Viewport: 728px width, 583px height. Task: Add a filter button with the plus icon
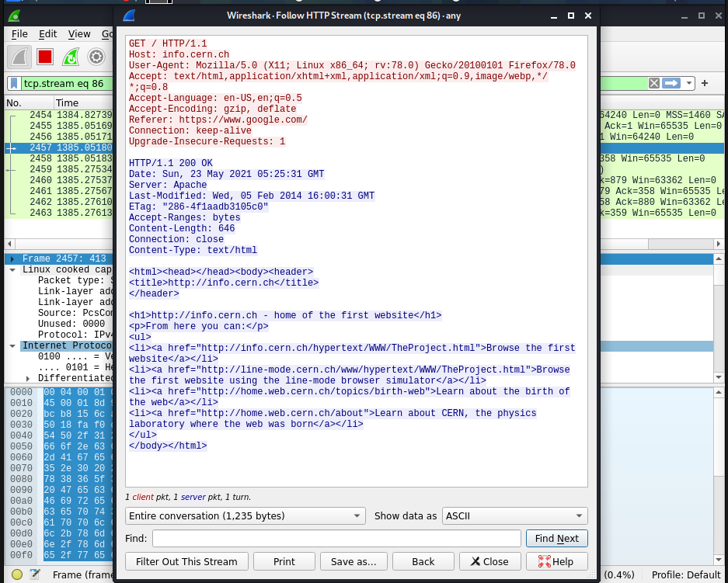[x=705, y=83]
